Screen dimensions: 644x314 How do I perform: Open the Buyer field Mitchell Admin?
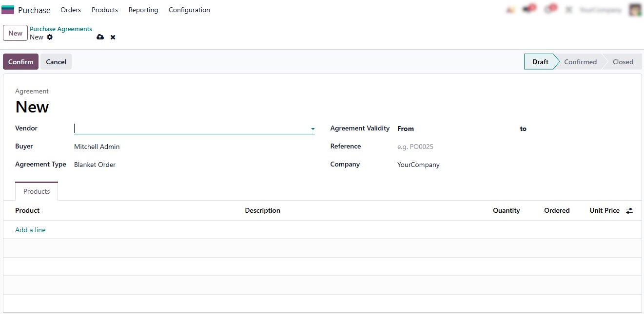pos(97,147)
